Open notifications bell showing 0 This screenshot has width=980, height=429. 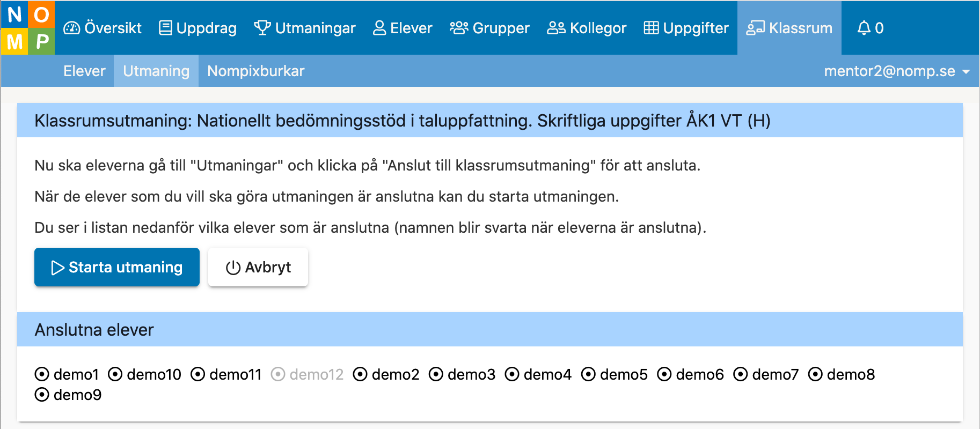tap(870, 28)
